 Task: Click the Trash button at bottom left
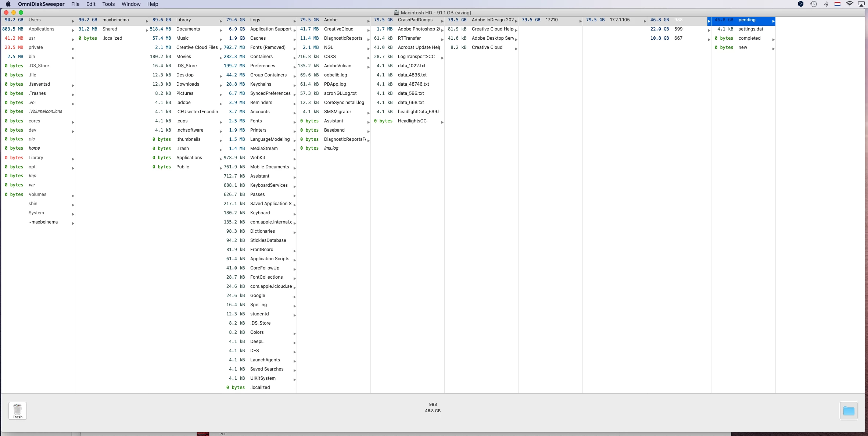tap(17, 411)
